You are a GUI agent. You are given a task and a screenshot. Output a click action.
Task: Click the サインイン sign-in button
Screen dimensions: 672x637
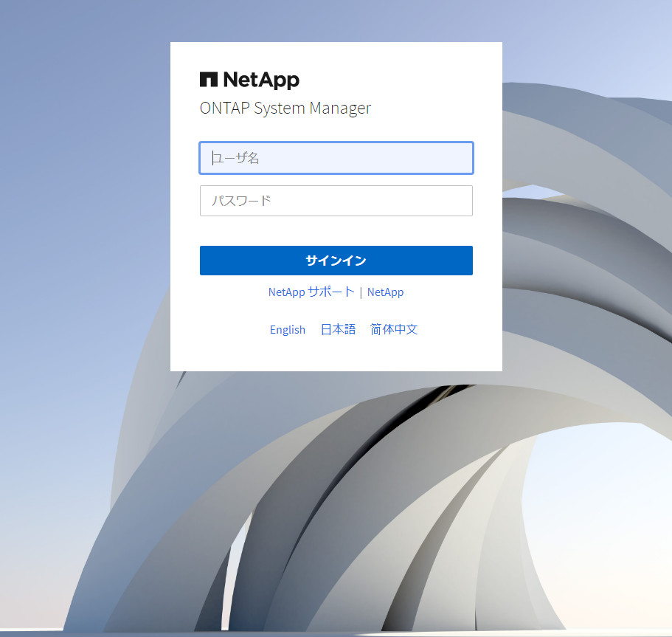pos(336,261)
